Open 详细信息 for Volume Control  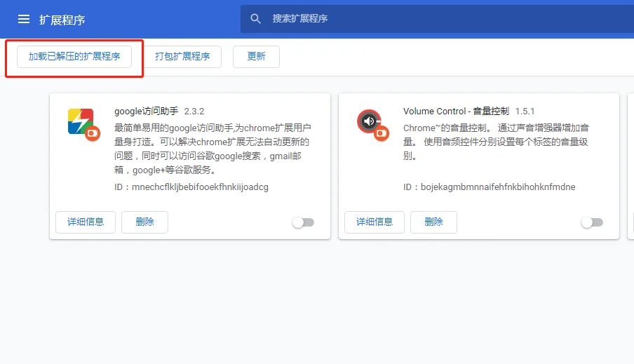point(375,222)
